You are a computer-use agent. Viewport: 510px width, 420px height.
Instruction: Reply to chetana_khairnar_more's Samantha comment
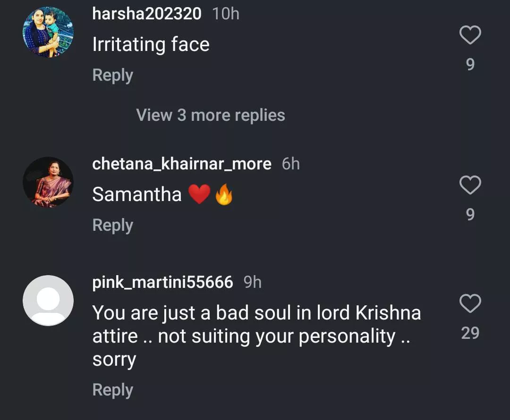click(112, 226)
